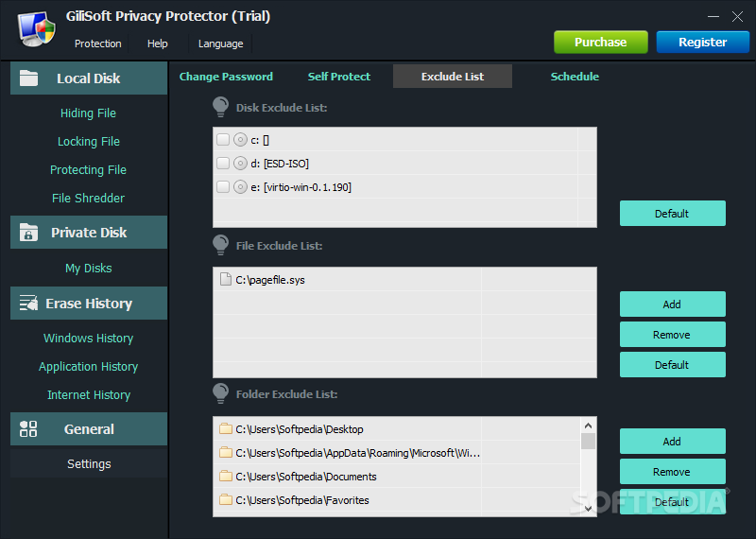Click the GiliSoft shield logo icon
This screenshot has width=756, height=539.
(x=37, y=30)
